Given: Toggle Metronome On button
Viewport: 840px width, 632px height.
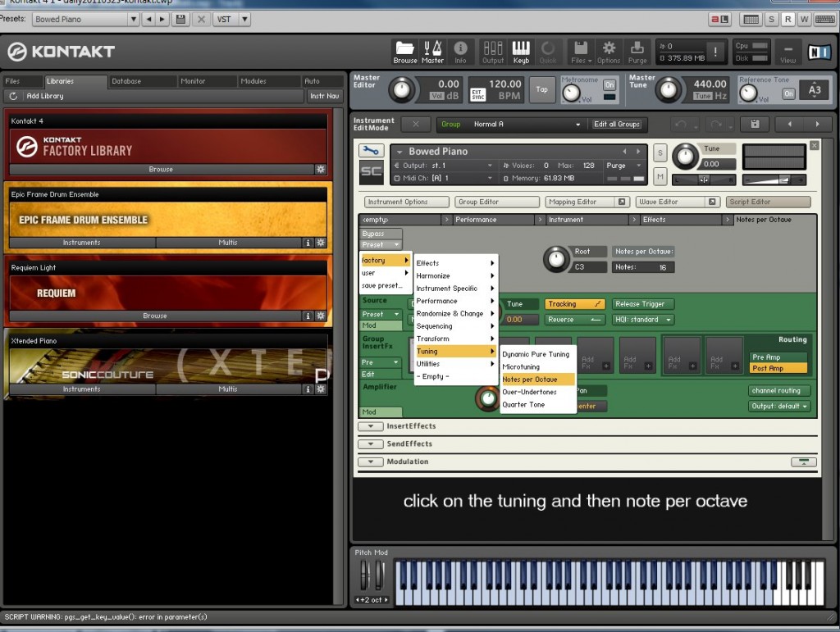Looking at the screenshot, I should [x=609, y=84].
